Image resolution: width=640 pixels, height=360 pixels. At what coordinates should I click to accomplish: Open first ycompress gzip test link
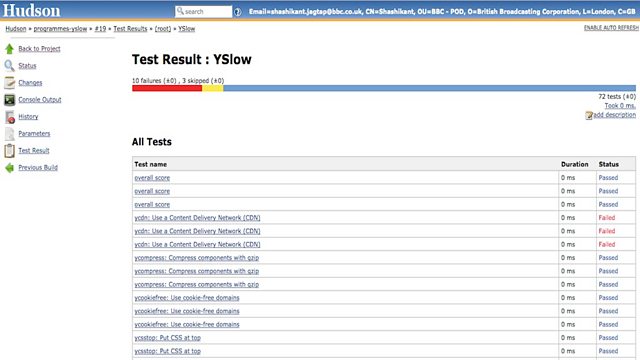coord(197,258)
